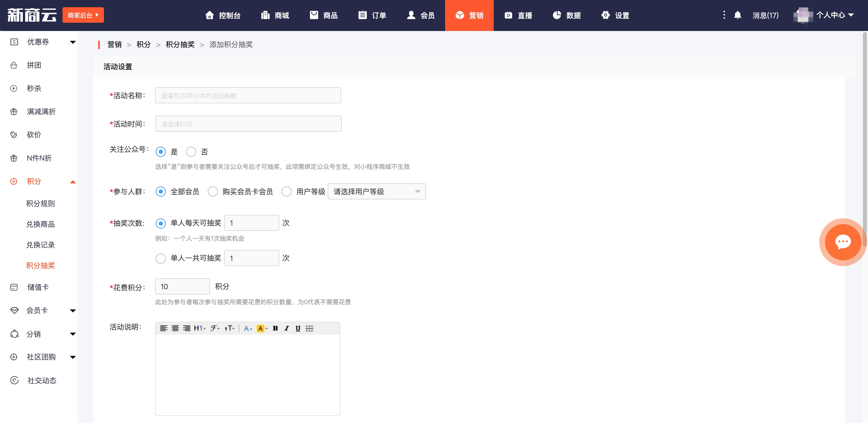868x423 pixels.
Task: Click the 社交动态 sidebar icon
Action: pyautogui.click(x=14, y=380)
